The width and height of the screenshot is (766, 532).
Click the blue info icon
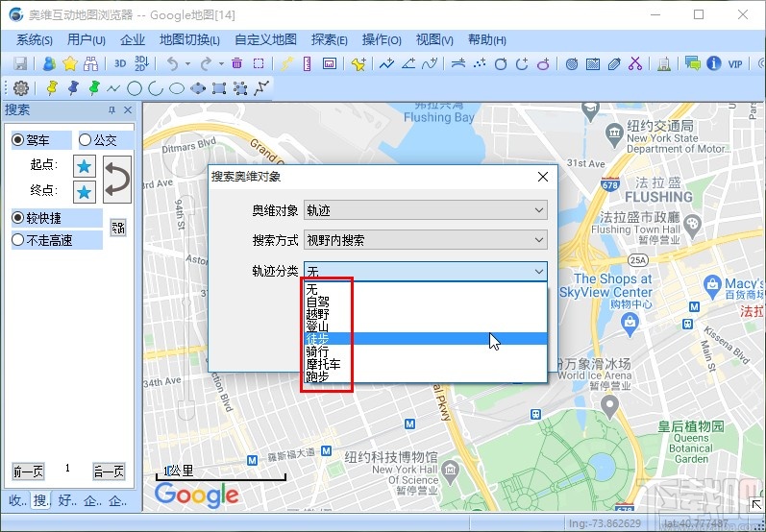pos(714,63)
